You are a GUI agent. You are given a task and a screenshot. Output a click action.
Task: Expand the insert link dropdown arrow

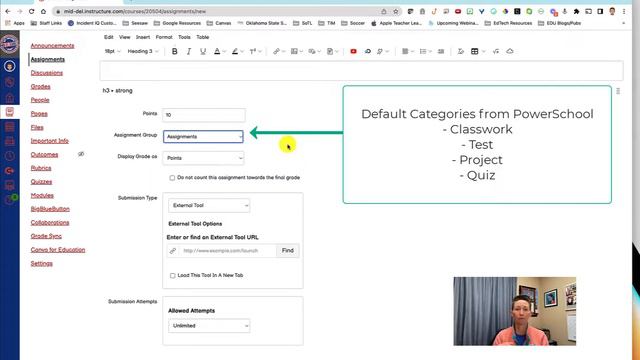(283, 51)
